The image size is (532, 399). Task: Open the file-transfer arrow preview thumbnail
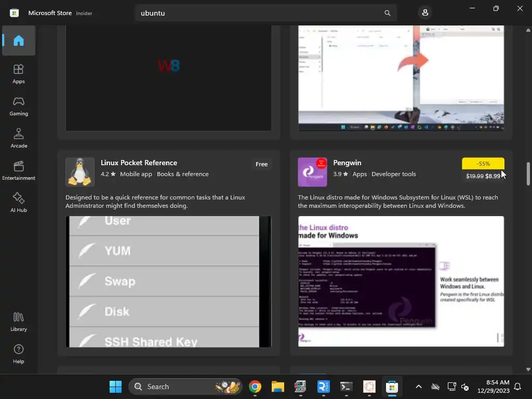pos(401,78)
